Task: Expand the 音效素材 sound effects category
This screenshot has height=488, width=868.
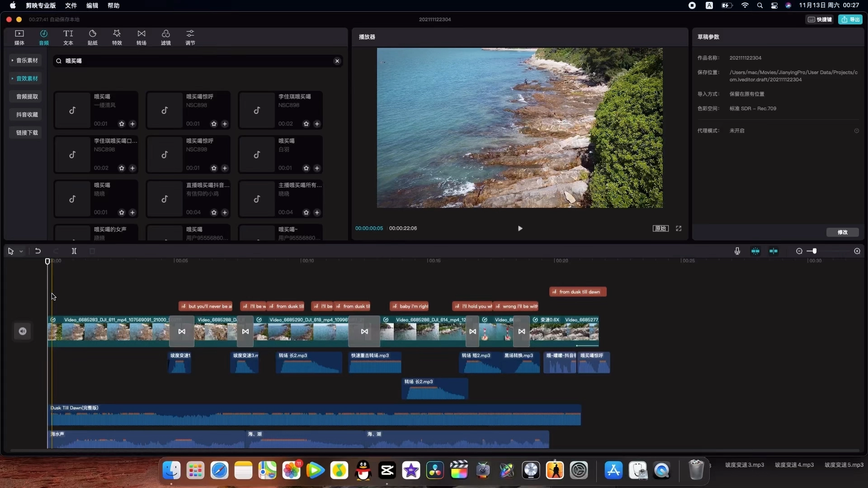Action: 25,79
